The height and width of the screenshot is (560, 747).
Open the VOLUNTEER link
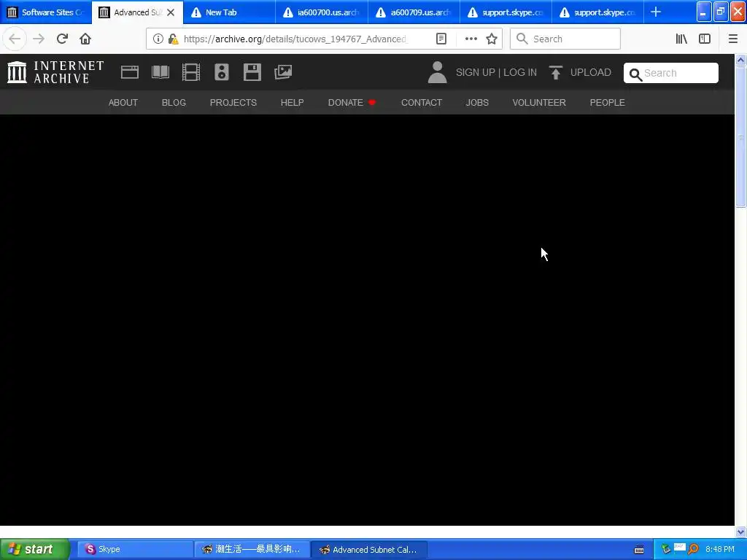[539, 102]
